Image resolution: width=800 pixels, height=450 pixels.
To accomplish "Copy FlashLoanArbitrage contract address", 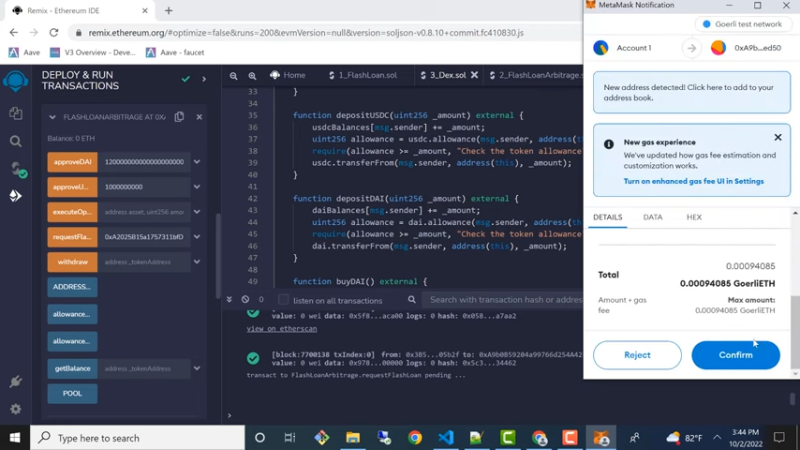I will click(179, 117).
